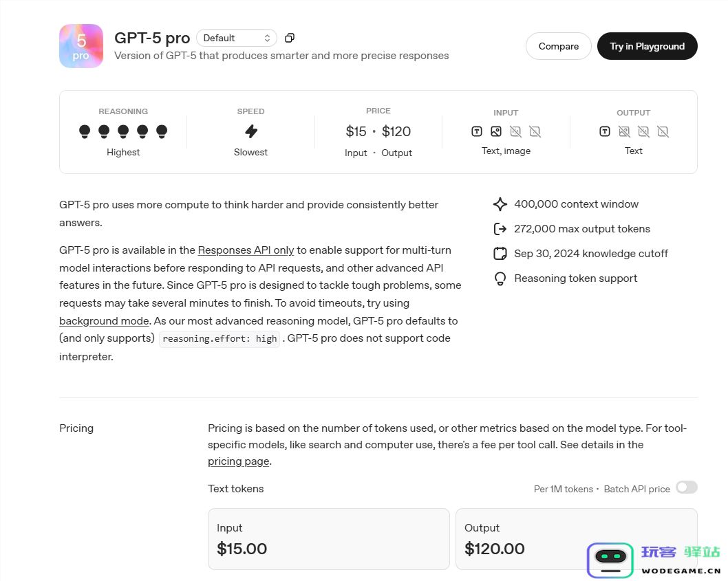Click the Compare button

point(558,46)
